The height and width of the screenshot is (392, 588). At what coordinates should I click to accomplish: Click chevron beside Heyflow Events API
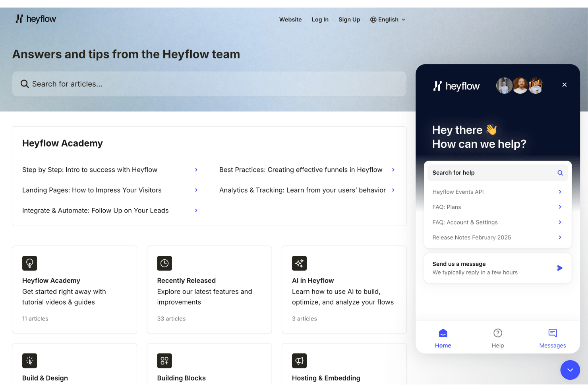[x=560, y=192]
